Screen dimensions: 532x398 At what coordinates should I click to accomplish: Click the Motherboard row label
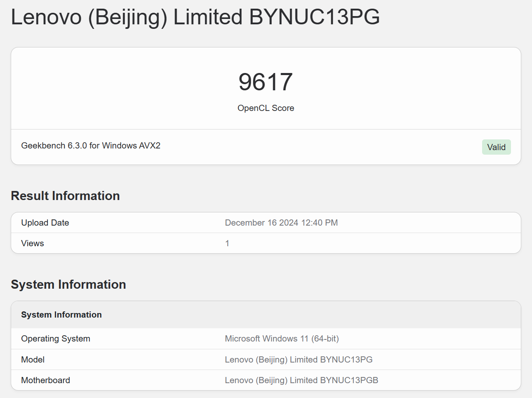[45, 380]
